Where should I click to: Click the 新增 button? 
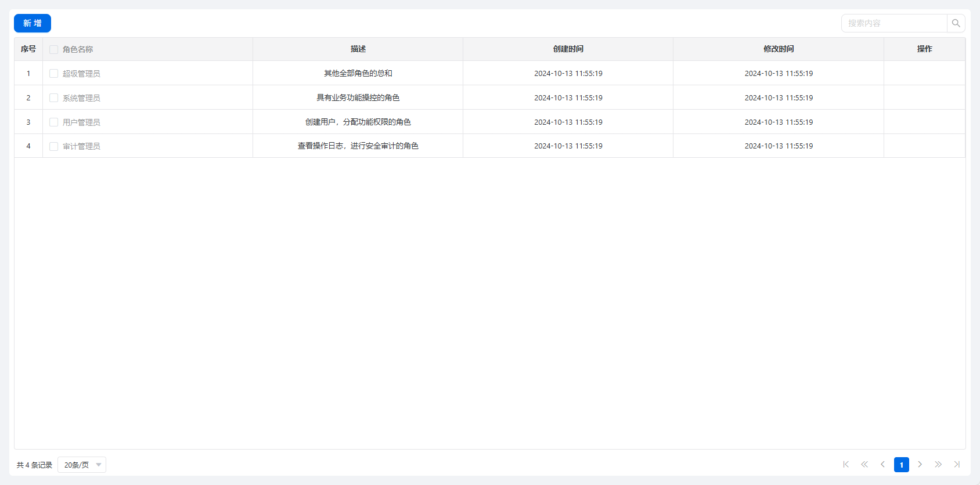point(33,23)
